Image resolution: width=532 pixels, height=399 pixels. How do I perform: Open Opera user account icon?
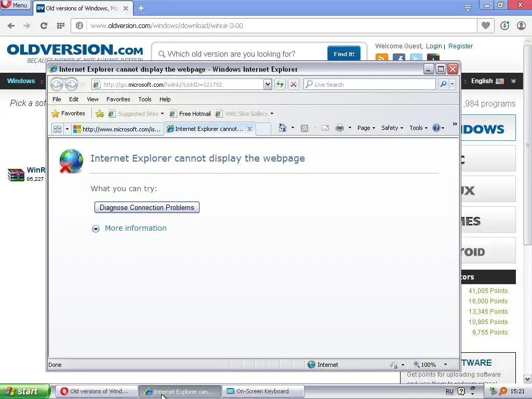click(x=521, y=26)
